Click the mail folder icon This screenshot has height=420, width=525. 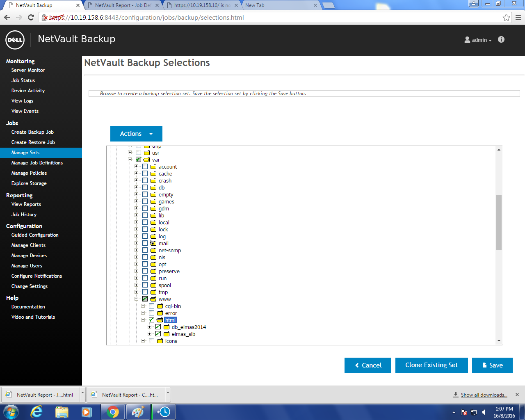click(153, 243)
